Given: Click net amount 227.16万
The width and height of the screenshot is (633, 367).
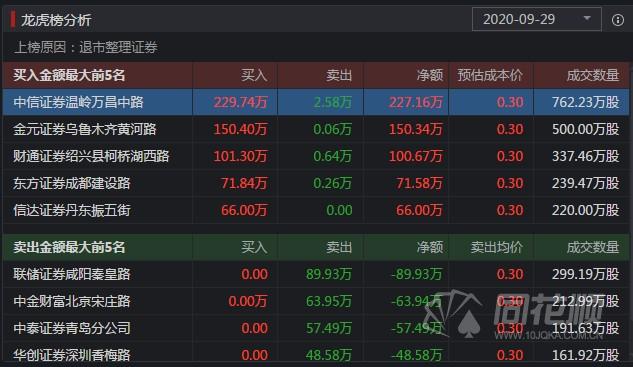Looking at the screenshot, I should coord(416,102).
